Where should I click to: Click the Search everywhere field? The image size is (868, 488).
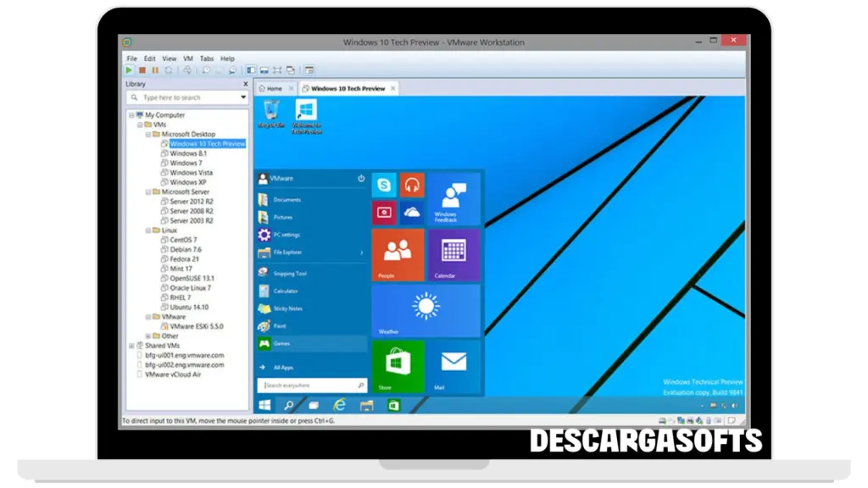coord(312,385)
